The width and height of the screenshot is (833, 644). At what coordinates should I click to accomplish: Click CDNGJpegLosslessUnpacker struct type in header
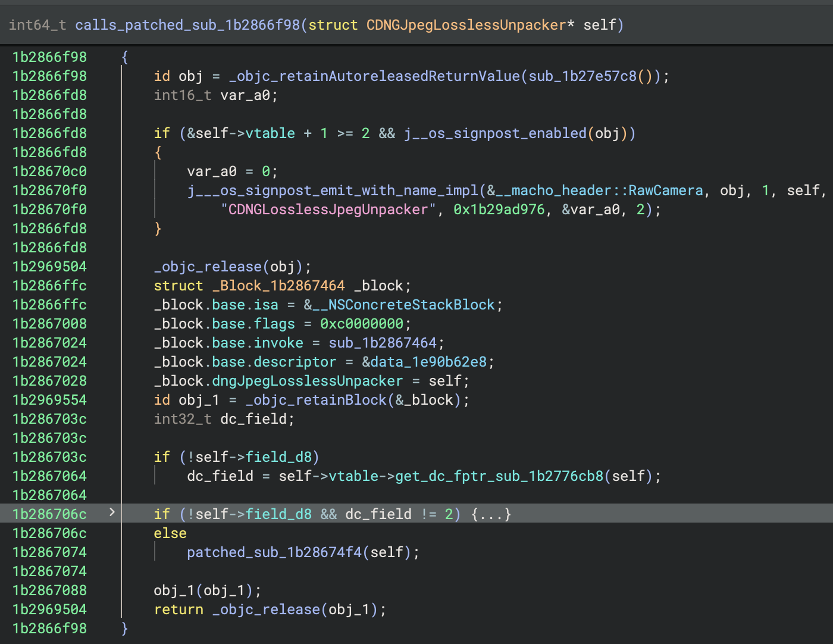click(x=466, y=25)
